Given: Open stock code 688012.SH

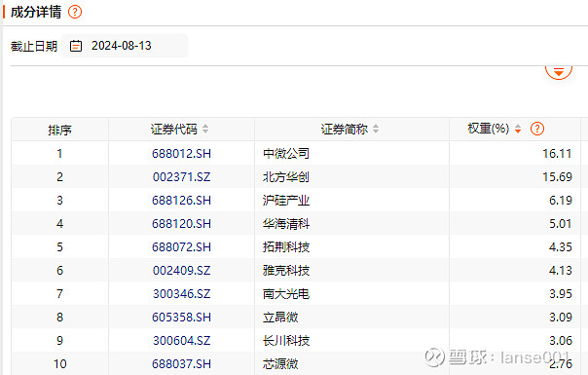Looking at the screenshot, I should 181,154.
